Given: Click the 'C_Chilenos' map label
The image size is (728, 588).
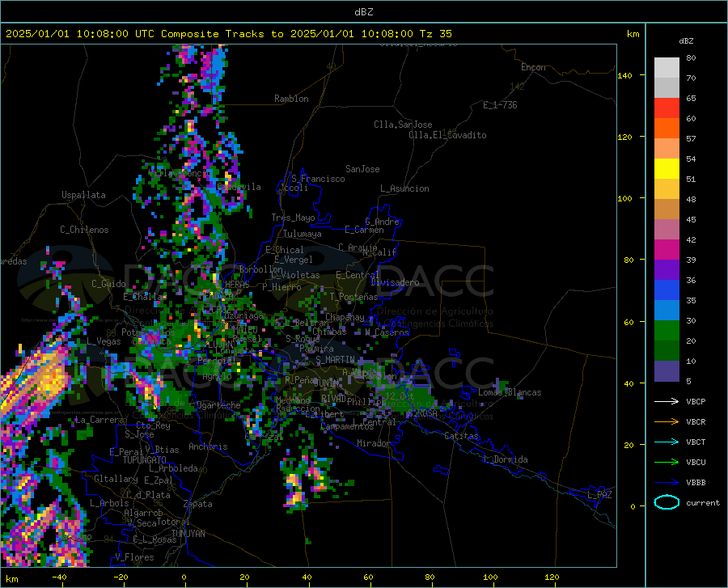Looking at the screenshot, I should (x=84, y=230).
